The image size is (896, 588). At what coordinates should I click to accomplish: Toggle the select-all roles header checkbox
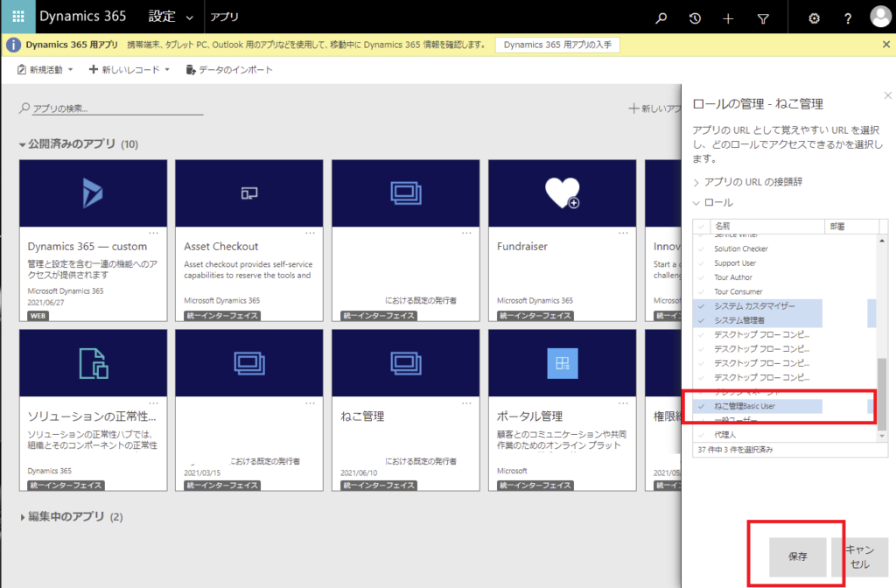point(701,227)
